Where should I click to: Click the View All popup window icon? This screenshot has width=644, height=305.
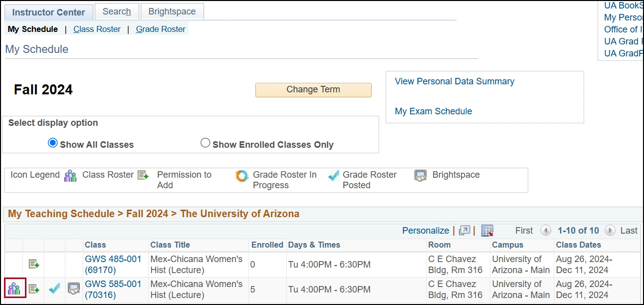point(464,231)
